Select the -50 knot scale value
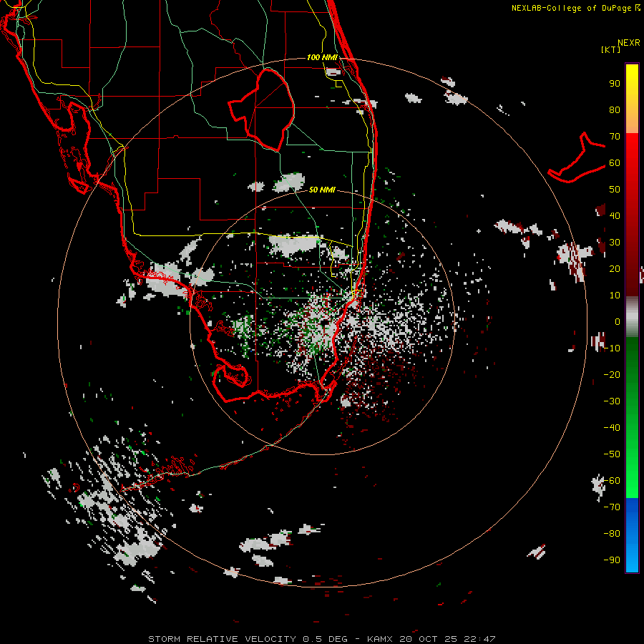The width and height of the screenshot is (644, 644). (x=612, y=454)
